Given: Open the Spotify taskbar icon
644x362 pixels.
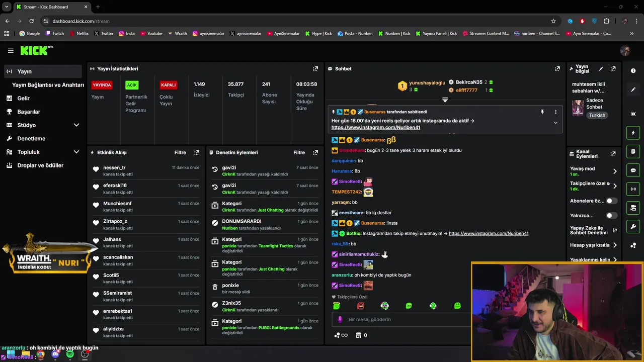Looking at the screenshot, I should click(70, 354).
